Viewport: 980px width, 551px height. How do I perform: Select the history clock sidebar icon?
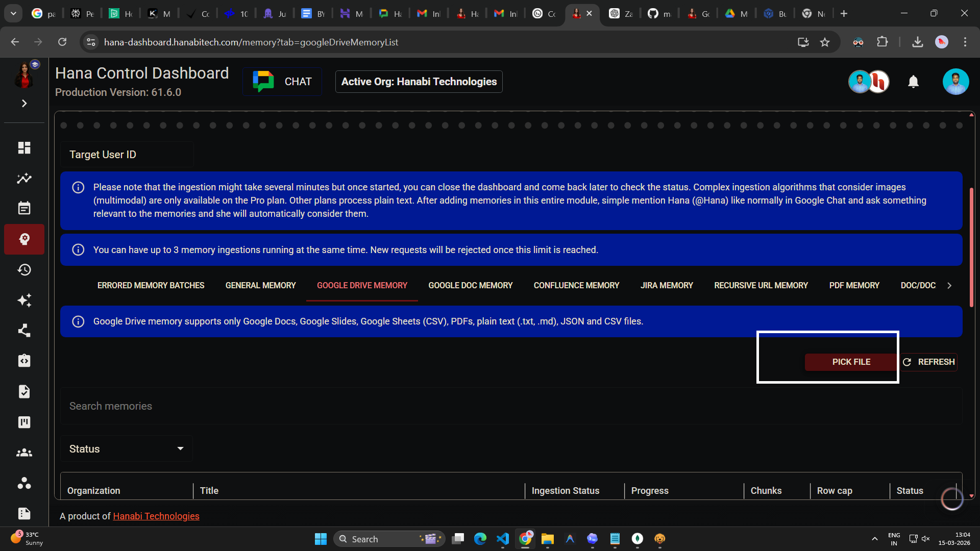click(x=24, y=269)
